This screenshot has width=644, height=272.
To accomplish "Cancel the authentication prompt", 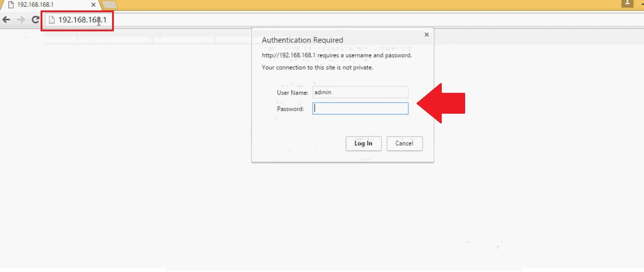I will pos(404,144).
